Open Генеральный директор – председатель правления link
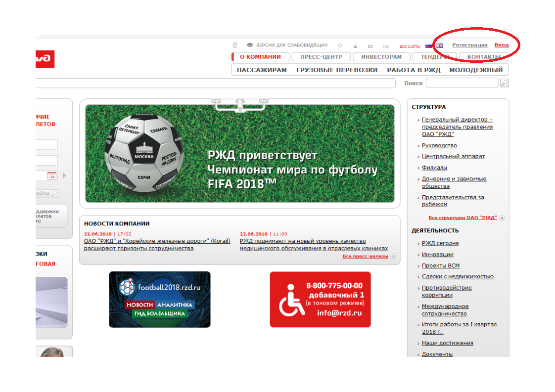 pyautogui.click(x=458, y=127)
